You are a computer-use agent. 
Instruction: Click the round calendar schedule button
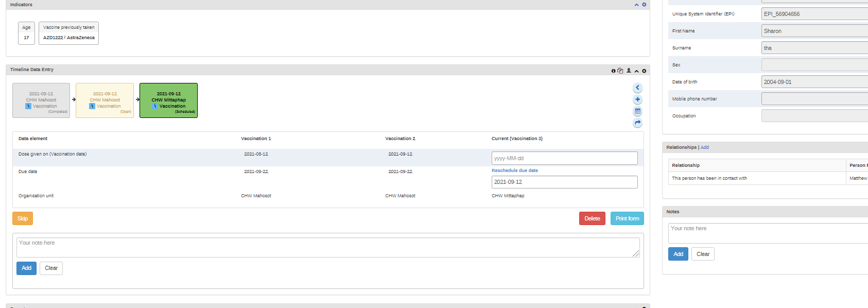coord(637,111)
